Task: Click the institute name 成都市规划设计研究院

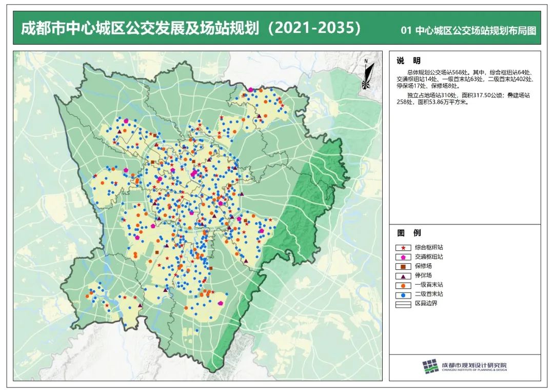Action: pyautogui.click(x=474, y=365)
